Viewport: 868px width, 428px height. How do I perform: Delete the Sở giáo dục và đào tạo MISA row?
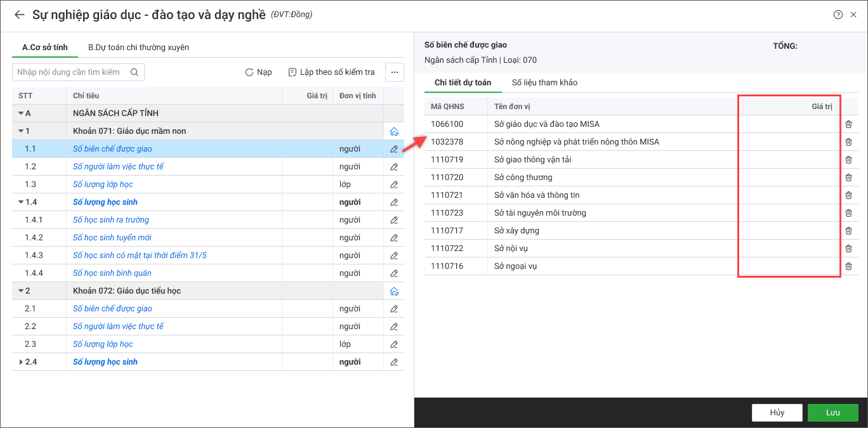(x=848, y=124)
